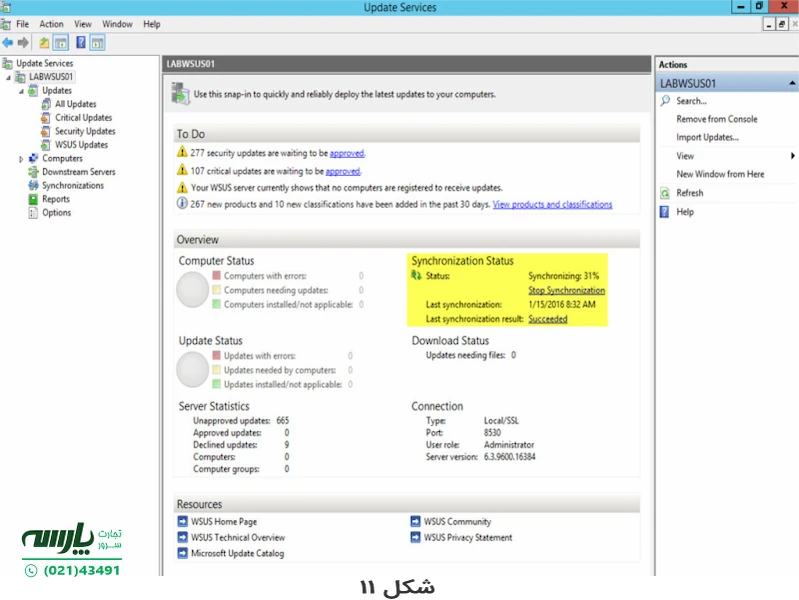This screenshot has width=799, height=600.
Task: Collapse the Updates tree node
Action: click(21, 91)
